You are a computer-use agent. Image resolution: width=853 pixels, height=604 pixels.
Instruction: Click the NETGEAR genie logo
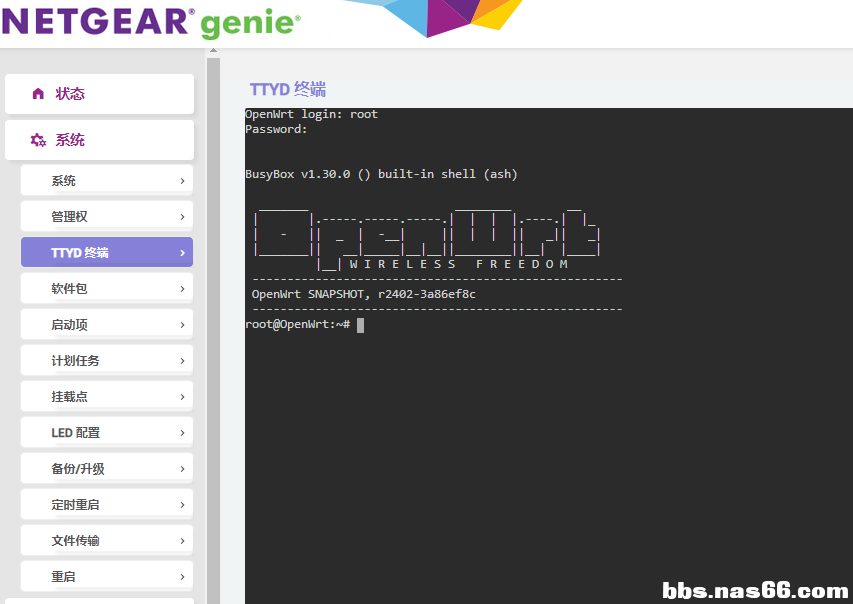(x=150, y=21)
